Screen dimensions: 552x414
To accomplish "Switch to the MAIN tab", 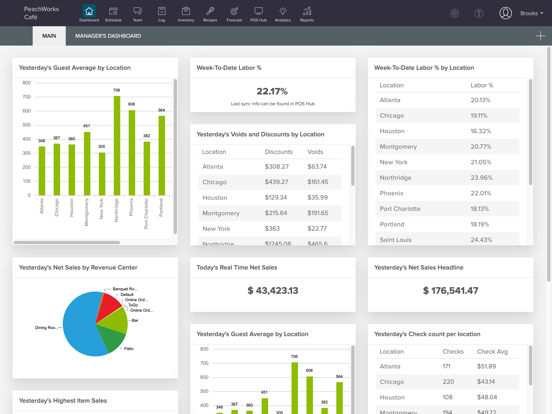I will (x=49, y=36).
